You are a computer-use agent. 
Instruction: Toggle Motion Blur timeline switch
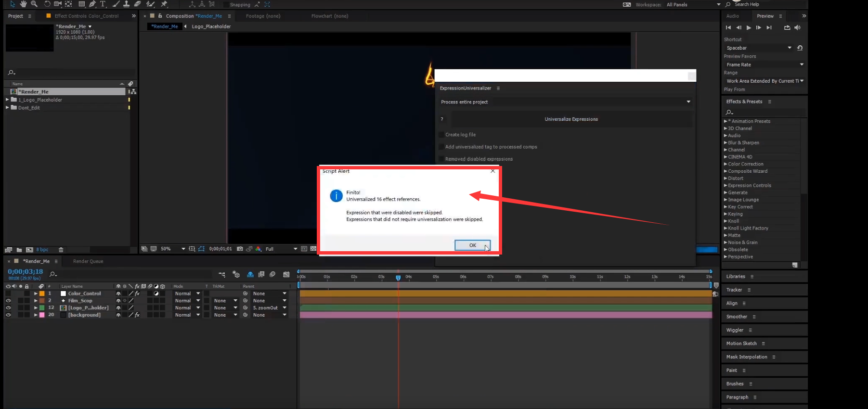(272, 274)
